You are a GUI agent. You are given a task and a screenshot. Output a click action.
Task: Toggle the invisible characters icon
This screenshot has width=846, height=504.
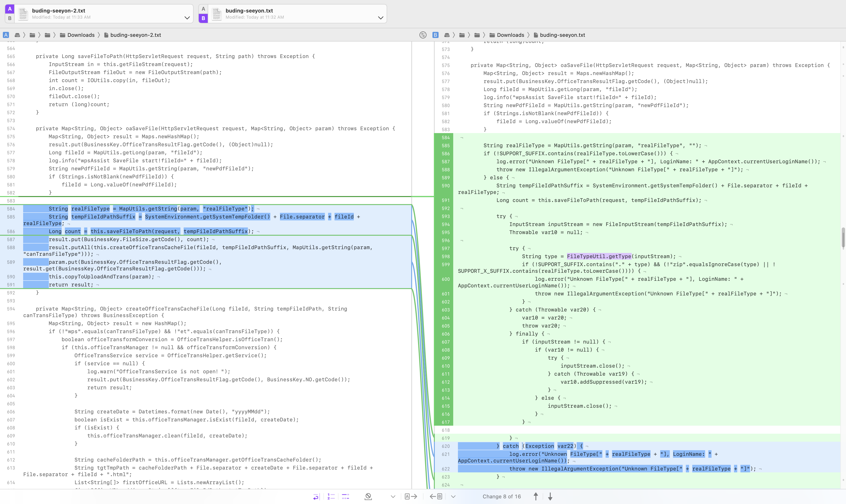click(346, 496)
